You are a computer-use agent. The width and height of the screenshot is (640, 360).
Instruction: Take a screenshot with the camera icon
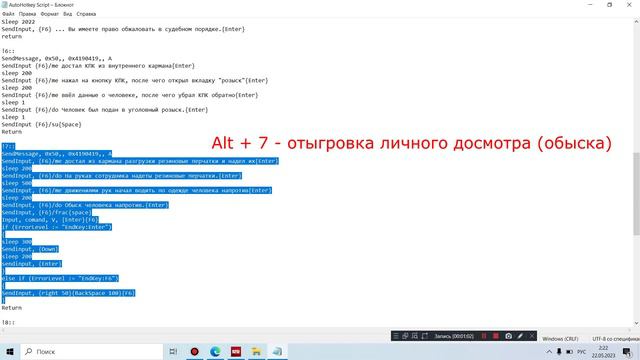[x=508, y=336]
